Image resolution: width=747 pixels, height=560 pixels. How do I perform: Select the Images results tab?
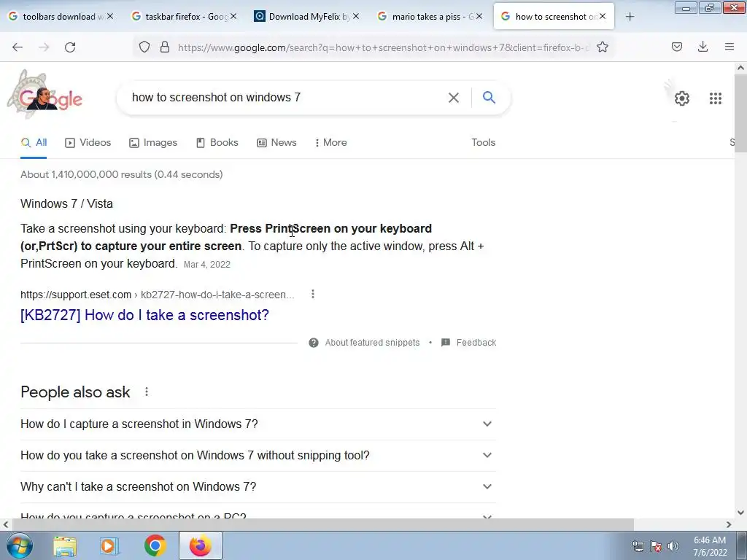click(x=153, y=143)
